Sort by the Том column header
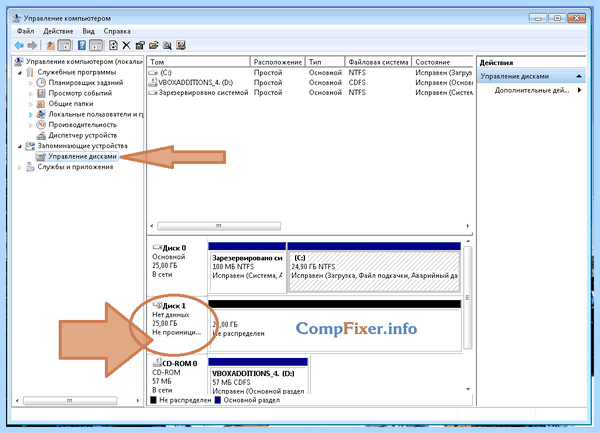 198,62
